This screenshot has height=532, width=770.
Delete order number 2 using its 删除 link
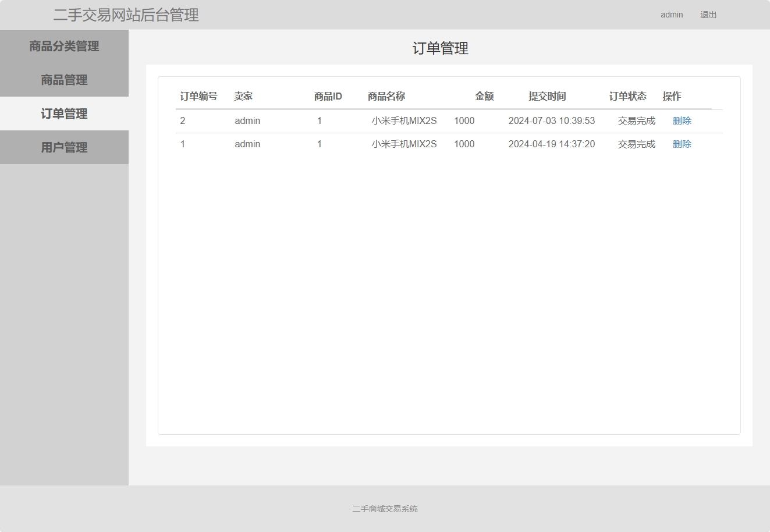pos(682,120)
